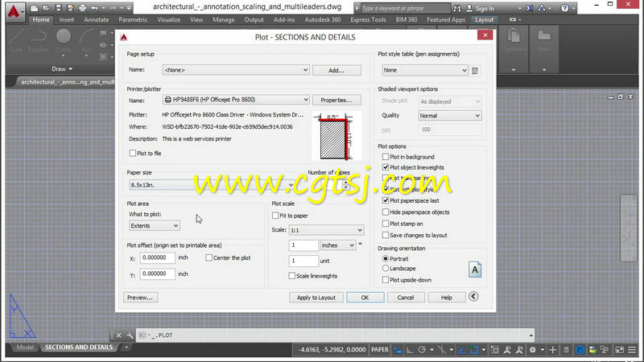Open the Scale 1:1 dropdown
The image size is (644, 362).
tap(326, 230)
